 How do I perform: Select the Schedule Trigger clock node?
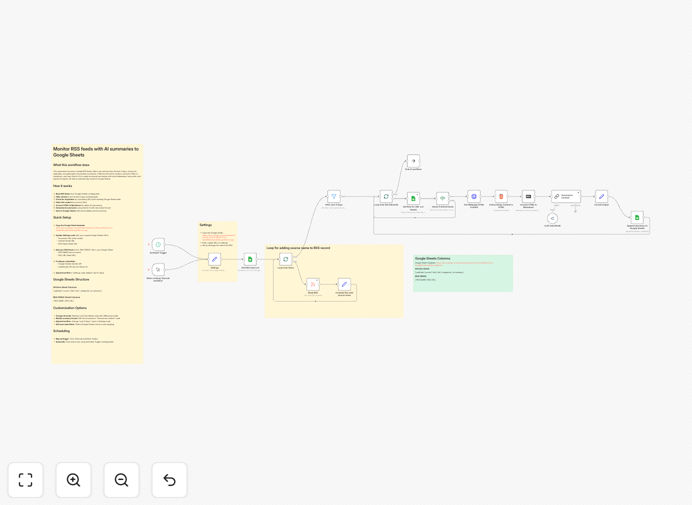point(158,244)
